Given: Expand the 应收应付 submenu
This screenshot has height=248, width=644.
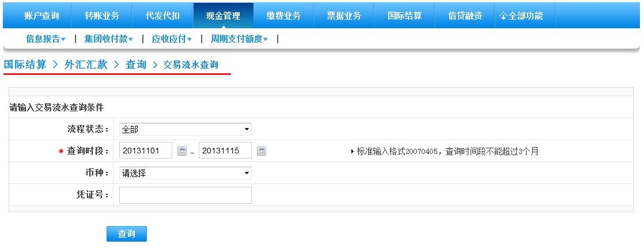Looking at the screenshot, I should pyautogui.click(x=172, y=39).
